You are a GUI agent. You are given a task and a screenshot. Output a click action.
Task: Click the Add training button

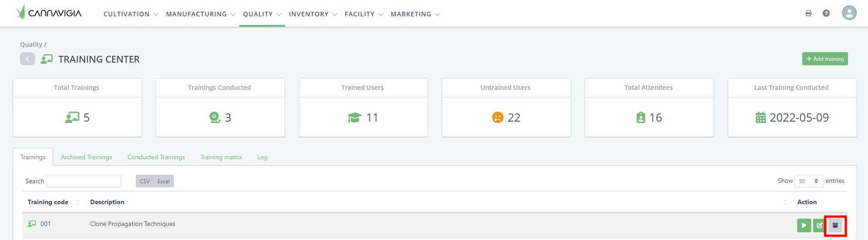click(x=824, y=59)
